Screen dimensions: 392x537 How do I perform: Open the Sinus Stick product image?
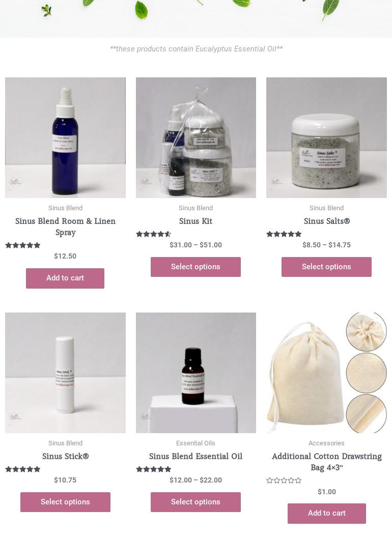[x=65, y=373]
